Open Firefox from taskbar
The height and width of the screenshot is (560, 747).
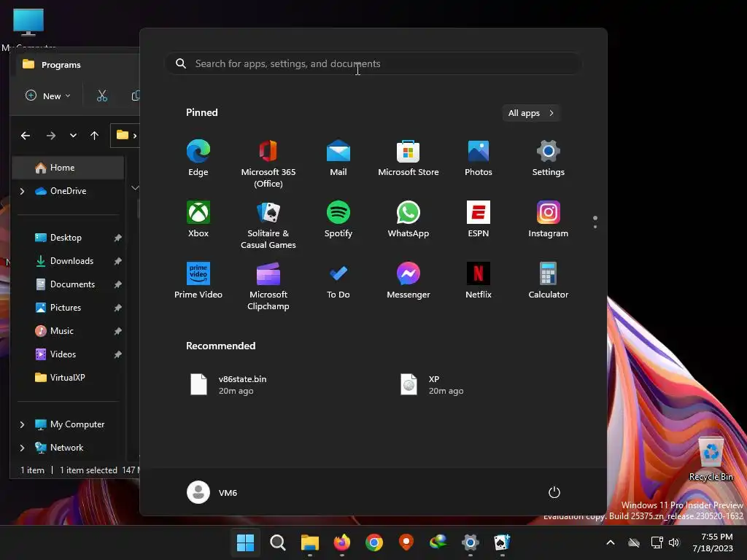(341, 542)
